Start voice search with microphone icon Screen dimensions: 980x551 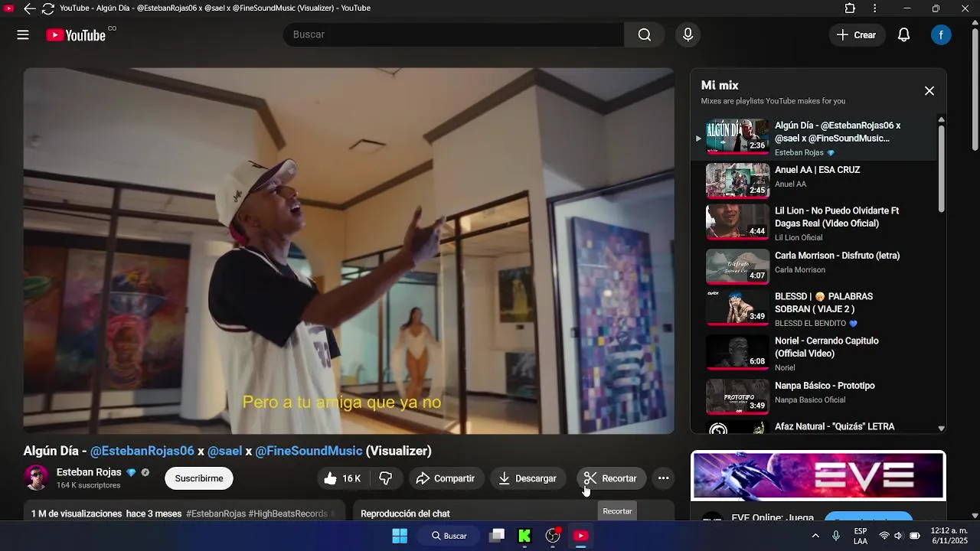(x=688, y=34)
